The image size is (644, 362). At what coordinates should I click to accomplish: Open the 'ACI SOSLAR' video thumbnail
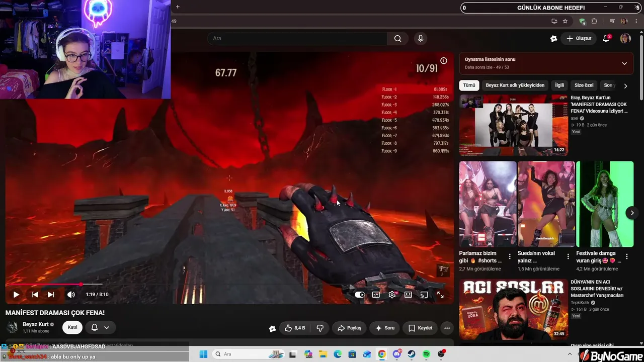click(514, 309)
